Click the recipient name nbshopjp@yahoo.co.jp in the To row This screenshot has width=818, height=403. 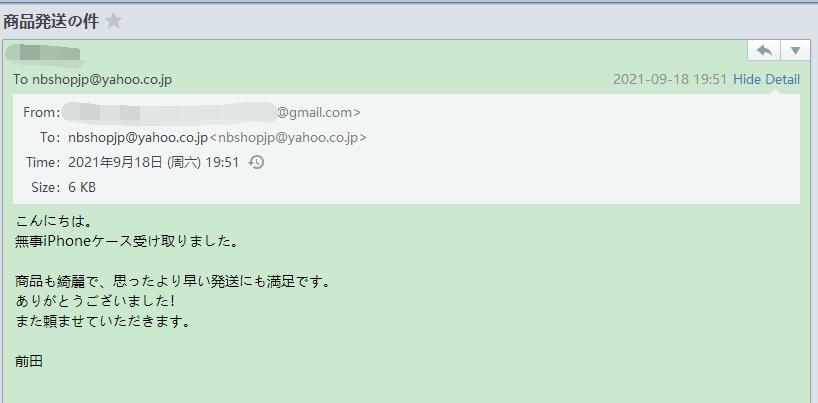[x=138, y=138]
